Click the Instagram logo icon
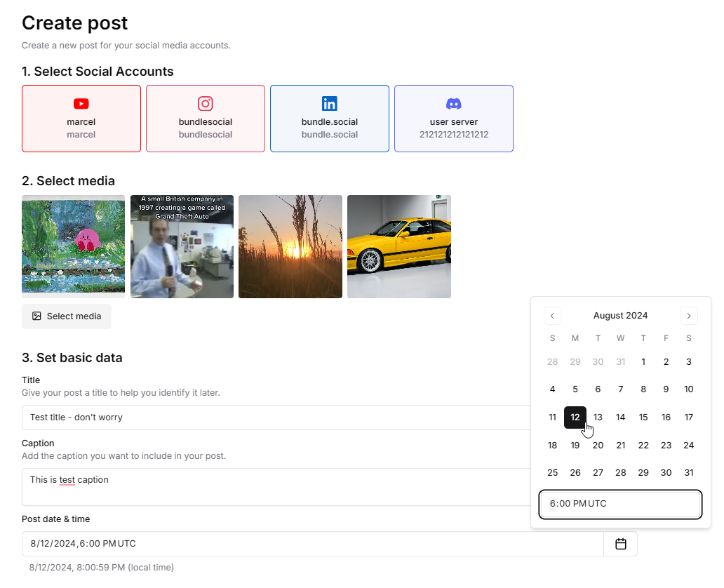The width and height of the screenshot is (724, 588). [x=206, y=103]
